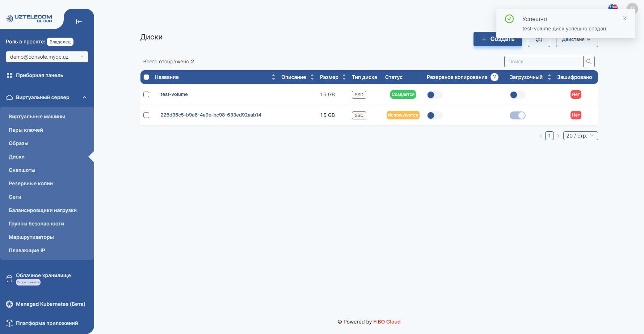
Task: Open Снапшоты in the sidebar
Action: tap(22, 170)
